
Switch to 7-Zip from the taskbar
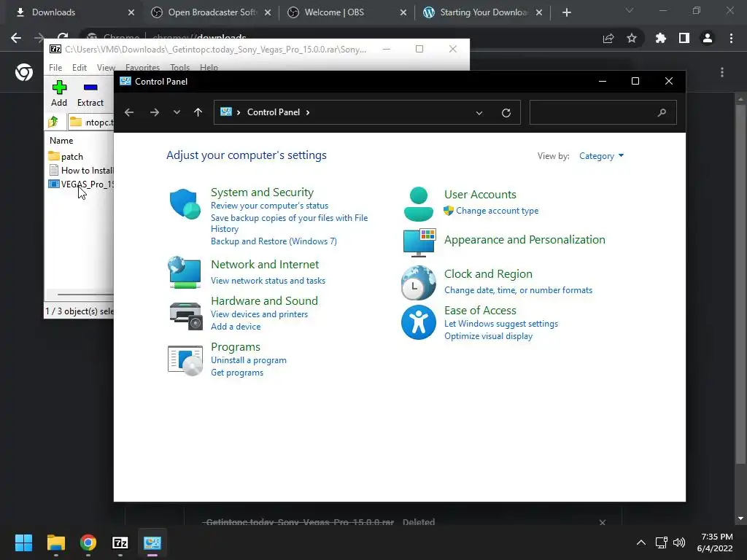(120, 542)
